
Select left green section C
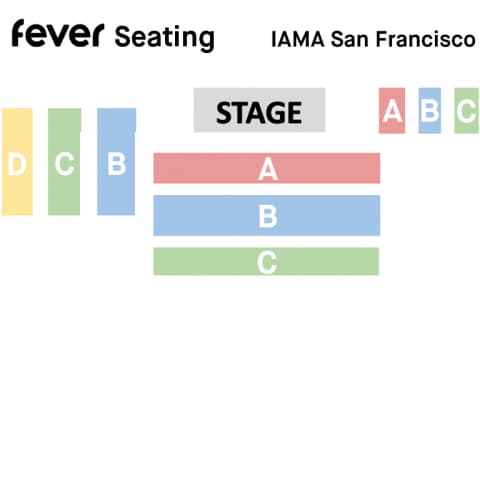point(64,162)
